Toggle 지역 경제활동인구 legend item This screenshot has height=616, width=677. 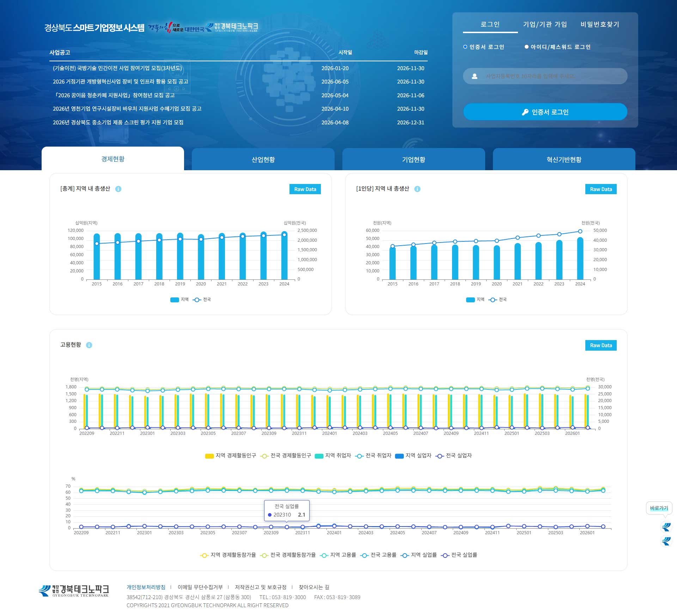click(x=231, y=456)
